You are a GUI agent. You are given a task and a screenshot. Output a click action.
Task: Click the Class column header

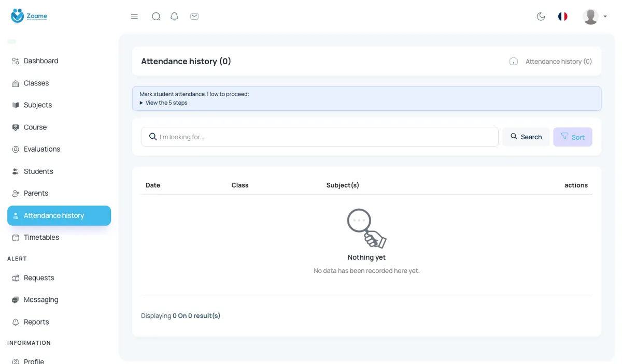pos(240,185)
